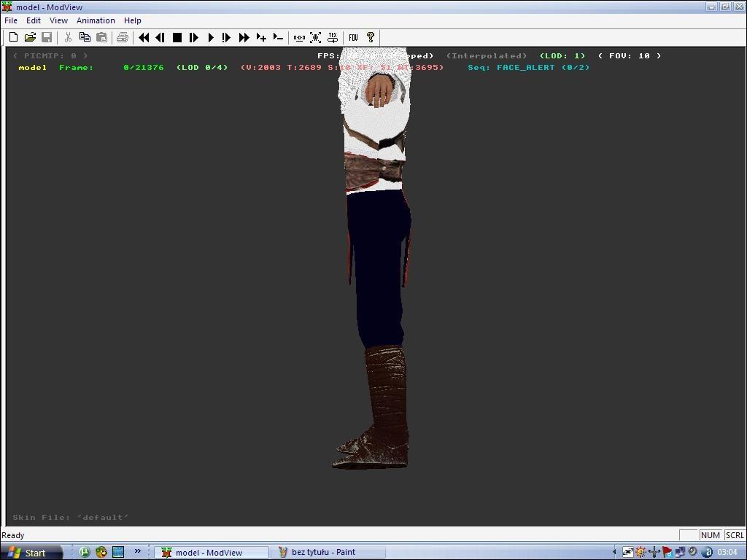Stop the animation playback
747x560 pixels.
pos(177,37)
